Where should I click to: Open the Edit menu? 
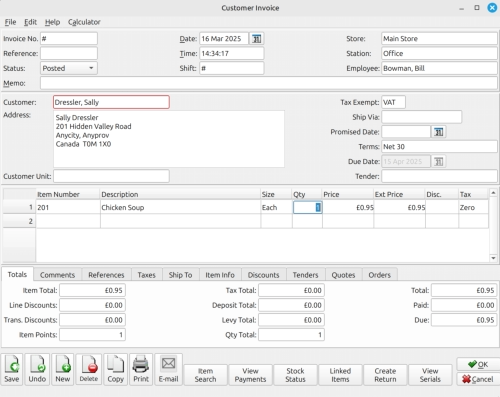point(30,22)
